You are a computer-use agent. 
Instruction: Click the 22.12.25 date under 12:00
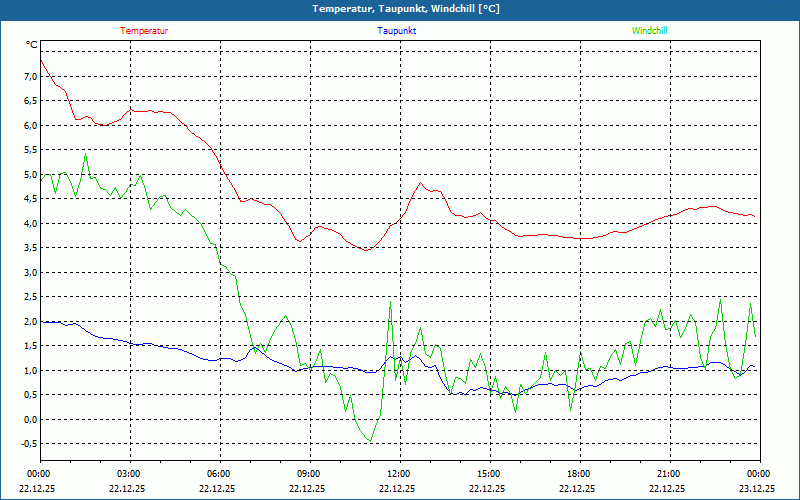point(397,488)
